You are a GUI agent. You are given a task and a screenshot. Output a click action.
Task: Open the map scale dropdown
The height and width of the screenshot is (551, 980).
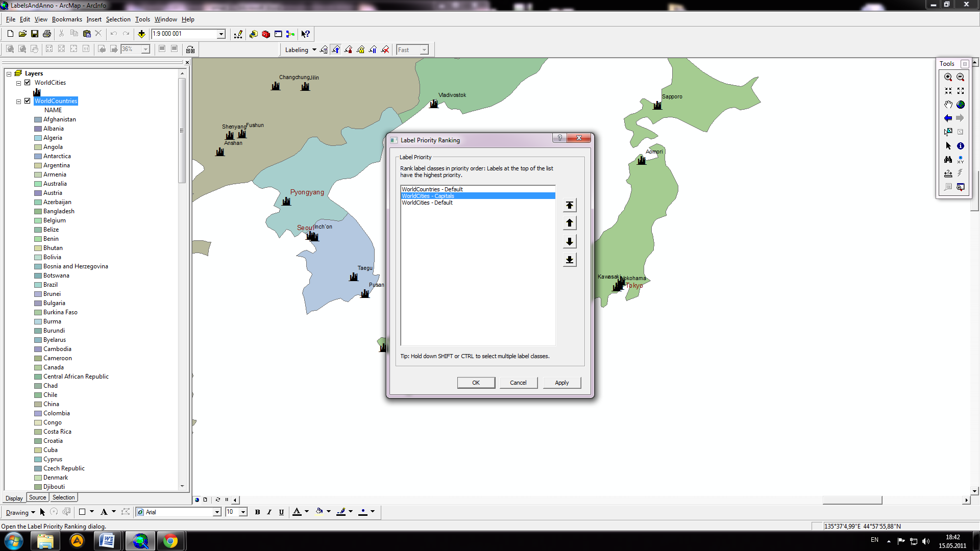221,34
